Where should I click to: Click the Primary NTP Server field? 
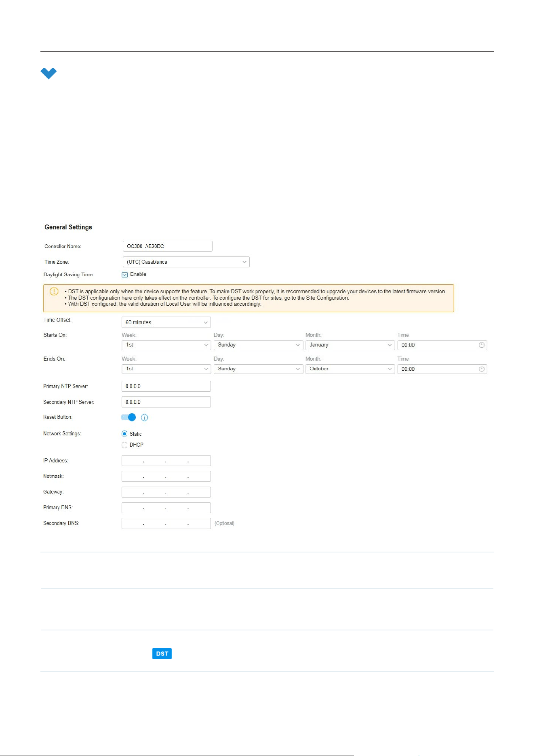(166, 386)
